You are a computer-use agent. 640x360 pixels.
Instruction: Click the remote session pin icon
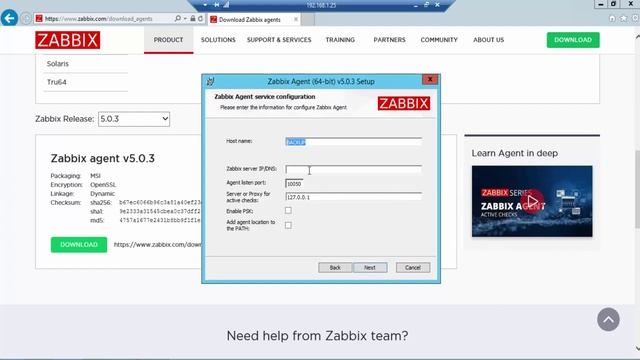click(x=216, y=5)
